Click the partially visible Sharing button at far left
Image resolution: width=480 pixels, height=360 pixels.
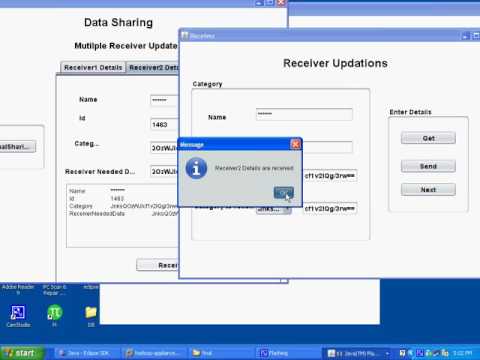click(17, 147)
